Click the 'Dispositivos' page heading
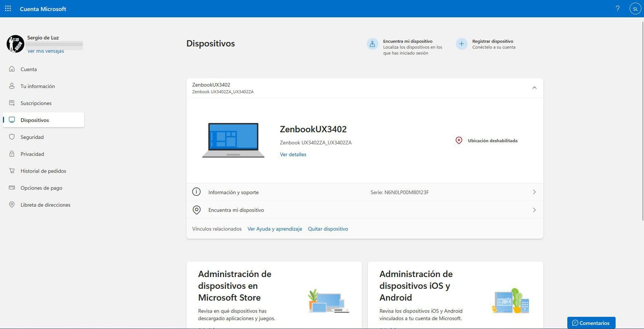The width and height of the screenshot is (644, 329). [x=211, y=43]
